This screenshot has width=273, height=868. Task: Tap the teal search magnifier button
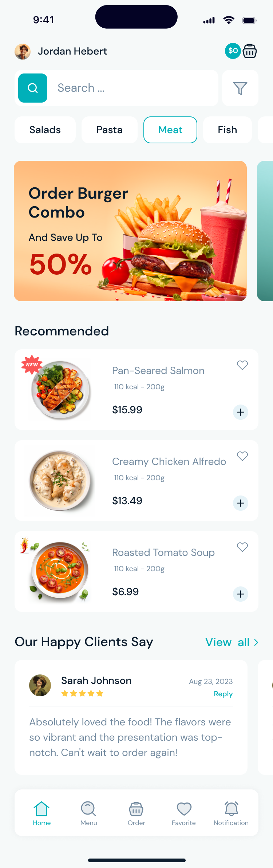[x=32, y=88]
